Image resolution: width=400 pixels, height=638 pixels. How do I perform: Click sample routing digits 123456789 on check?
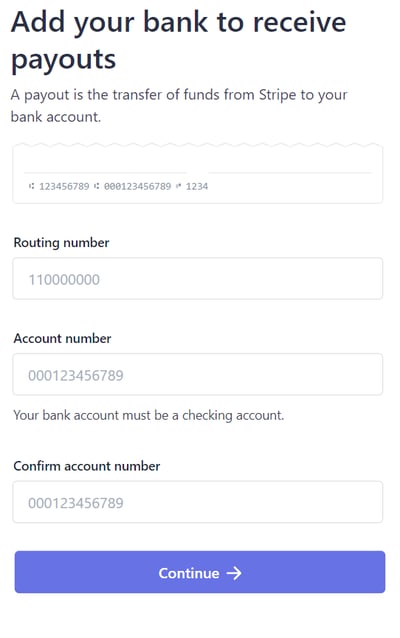click(64, 186)
